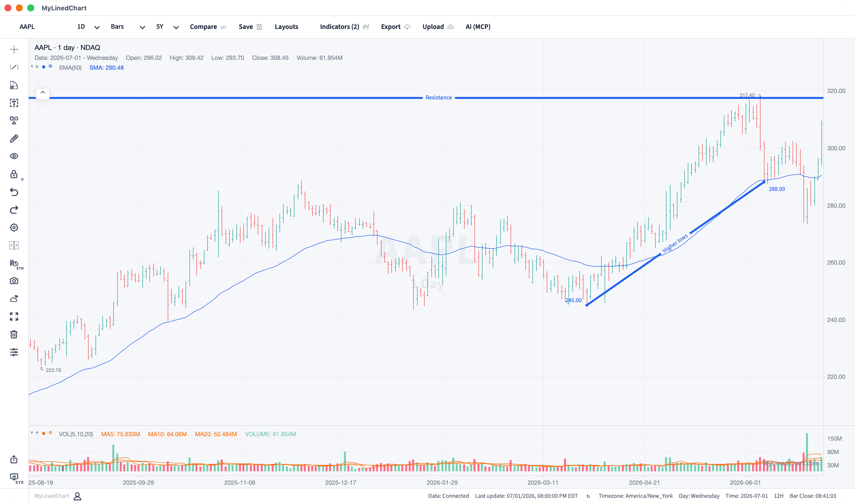This screenshot has height=504, width=855.
Task: Undo the last chart action
Action: (x=14, y=192)
